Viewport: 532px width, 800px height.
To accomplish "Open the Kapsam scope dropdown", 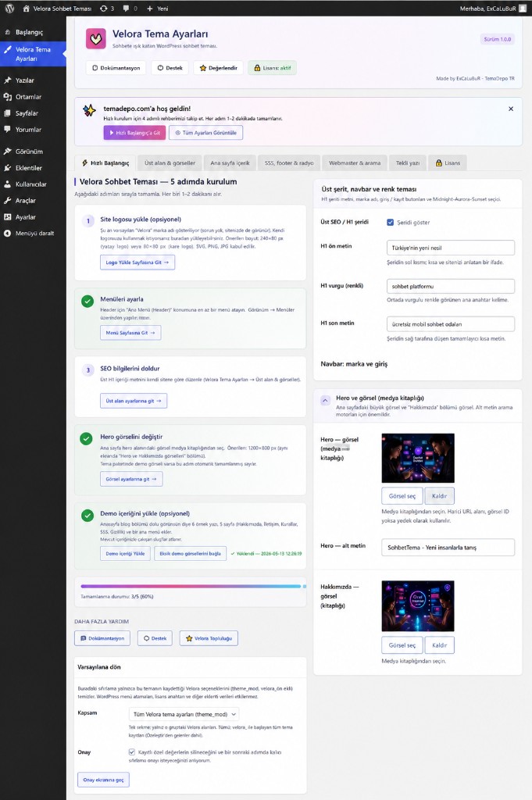I will 184,714.
